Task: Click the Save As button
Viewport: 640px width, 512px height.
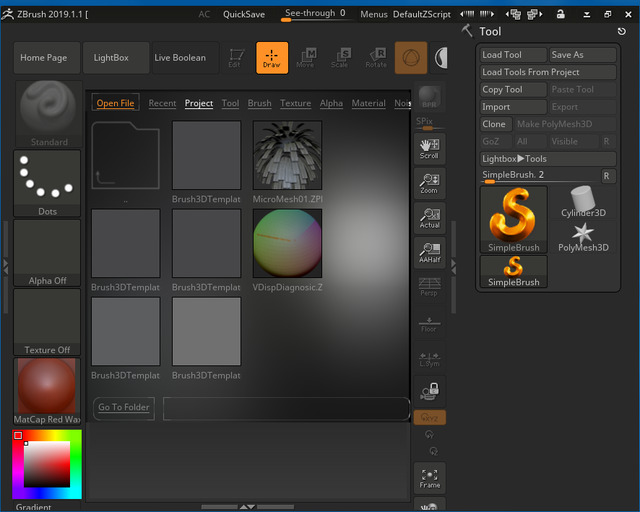Action: tap(582, 55)
